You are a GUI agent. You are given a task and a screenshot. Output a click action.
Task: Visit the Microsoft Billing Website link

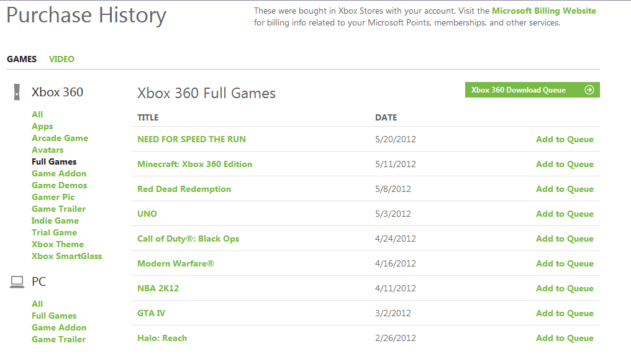(x=543, y=11)
